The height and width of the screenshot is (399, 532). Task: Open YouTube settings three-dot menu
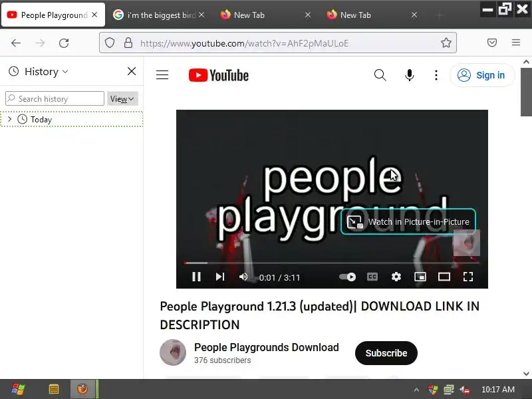436,75
